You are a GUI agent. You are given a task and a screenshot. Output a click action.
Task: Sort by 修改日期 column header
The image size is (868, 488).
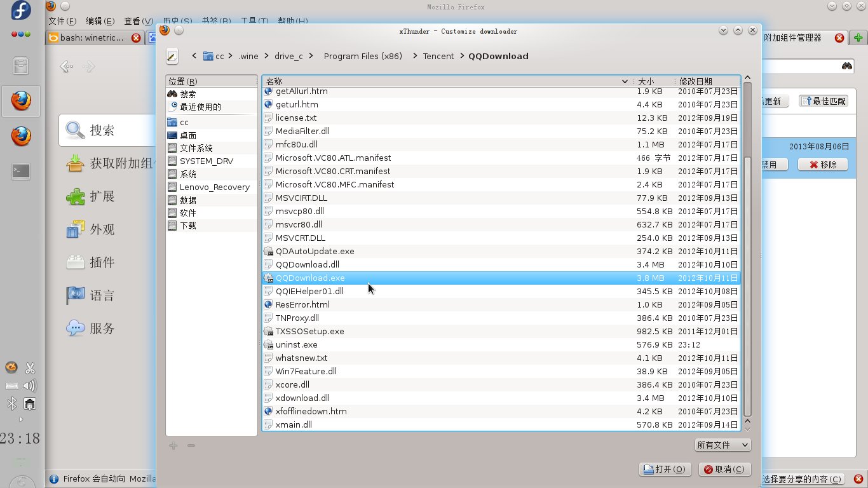pyautogui.click(x=708, y=81)
